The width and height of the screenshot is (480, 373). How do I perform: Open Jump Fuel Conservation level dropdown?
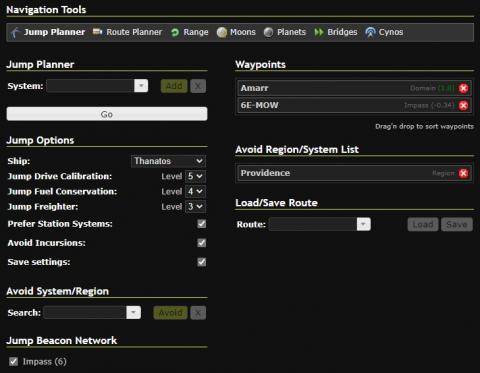pos(195,191)
